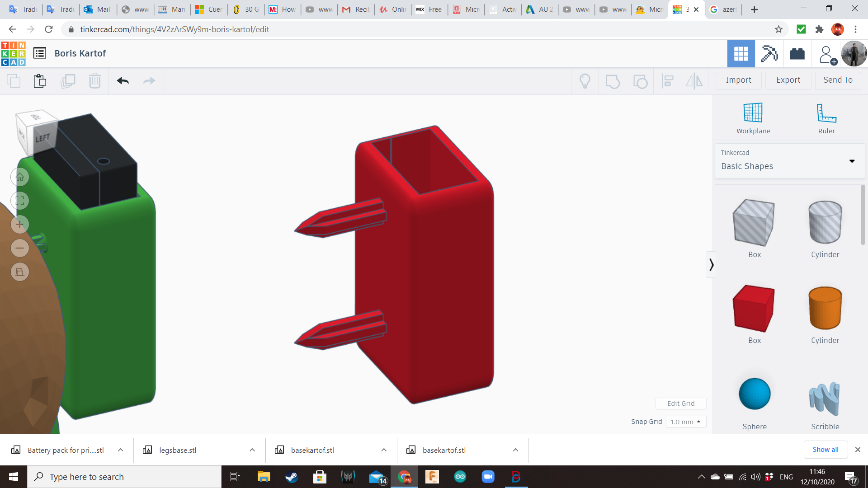This screenshot has height=488, width=868.
Task: Expand legsbase.stl download options
Action: (x=252, y=450)
